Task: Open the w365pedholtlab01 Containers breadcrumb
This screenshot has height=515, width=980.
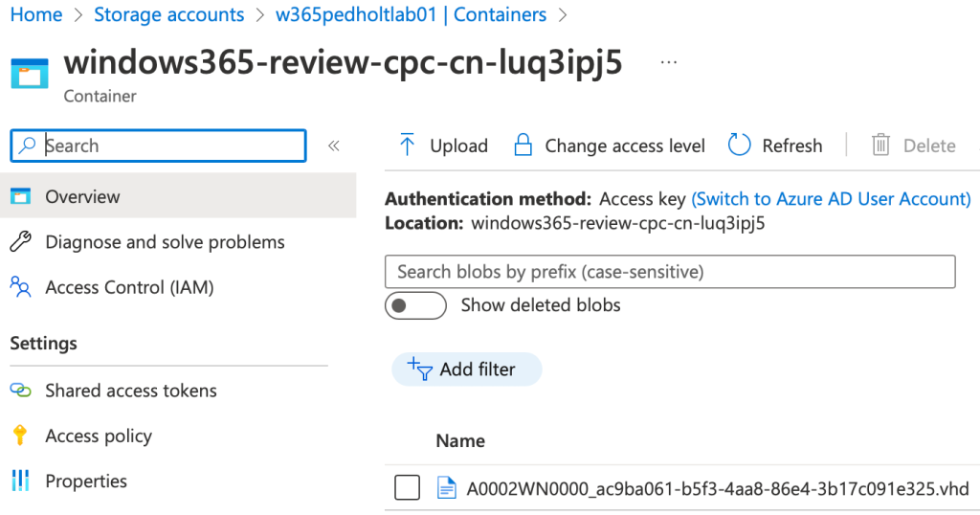Action: pos(411,14)
